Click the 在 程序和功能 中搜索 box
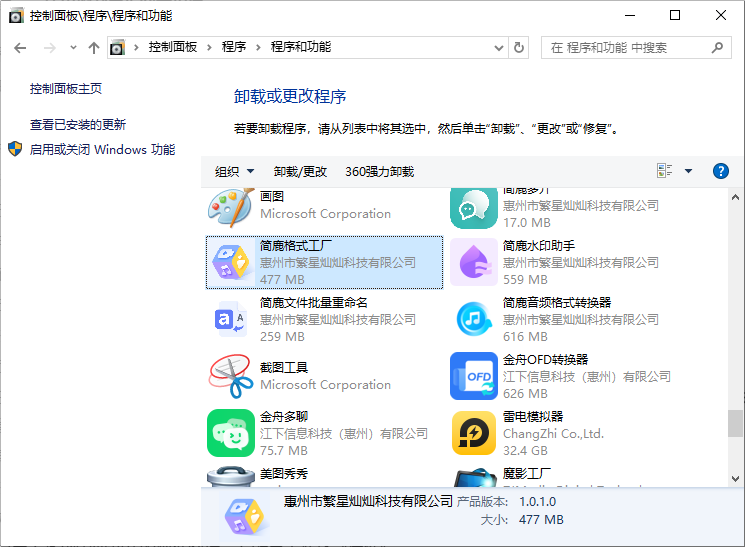Image resolution: width=745 pixels, height=547 pixels. tap(636, 48)
